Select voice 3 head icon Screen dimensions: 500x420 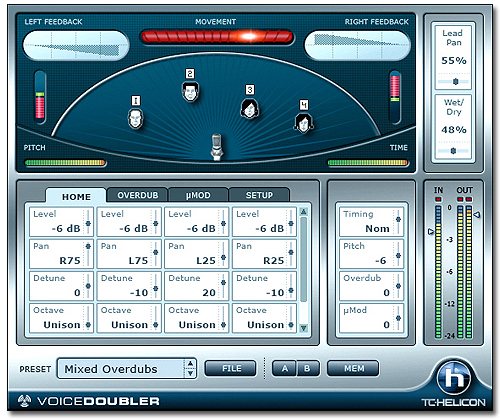point(249,108)
